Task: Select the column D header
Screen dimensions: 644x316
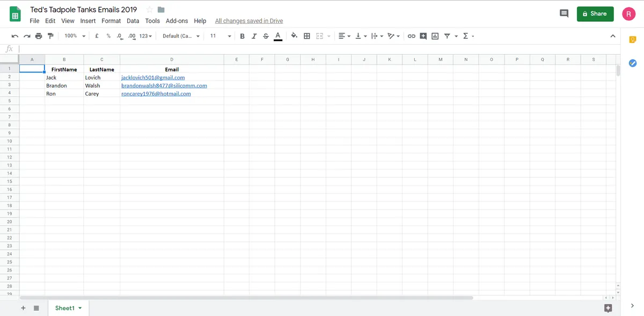Action: 172,59
